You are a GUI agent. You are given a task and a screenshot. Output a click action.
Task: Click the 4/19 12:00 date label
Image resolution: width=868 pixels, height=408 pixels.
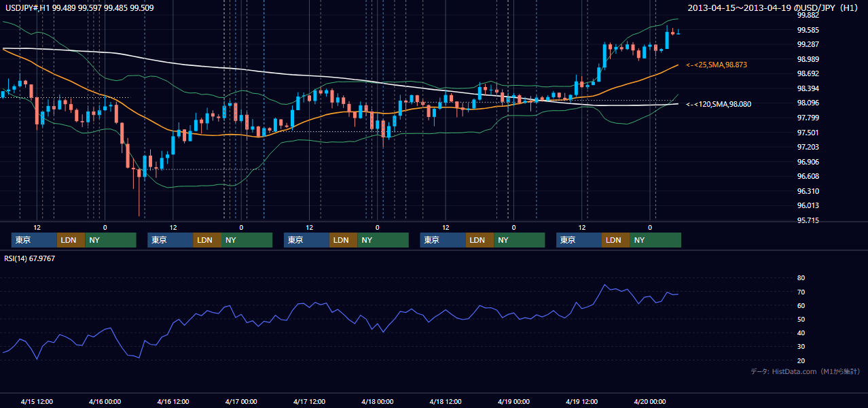tap(581, 402)
